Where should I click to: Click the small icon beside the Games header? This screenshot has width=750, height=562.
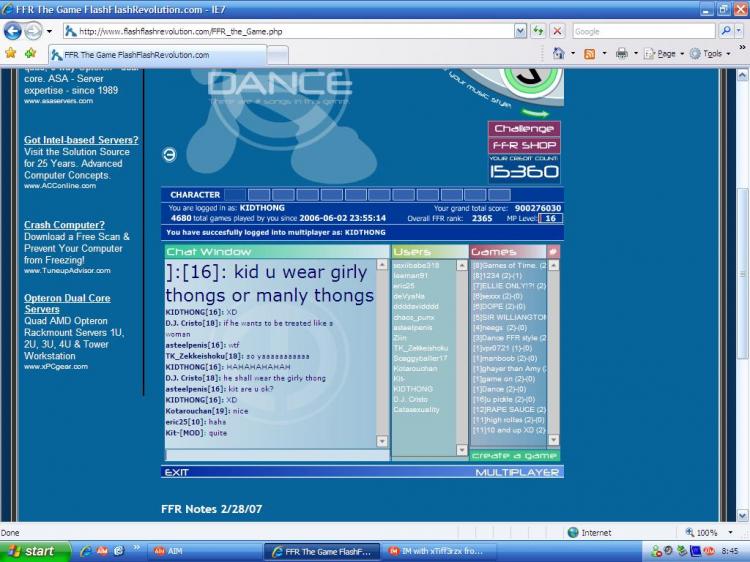point(553,252)
